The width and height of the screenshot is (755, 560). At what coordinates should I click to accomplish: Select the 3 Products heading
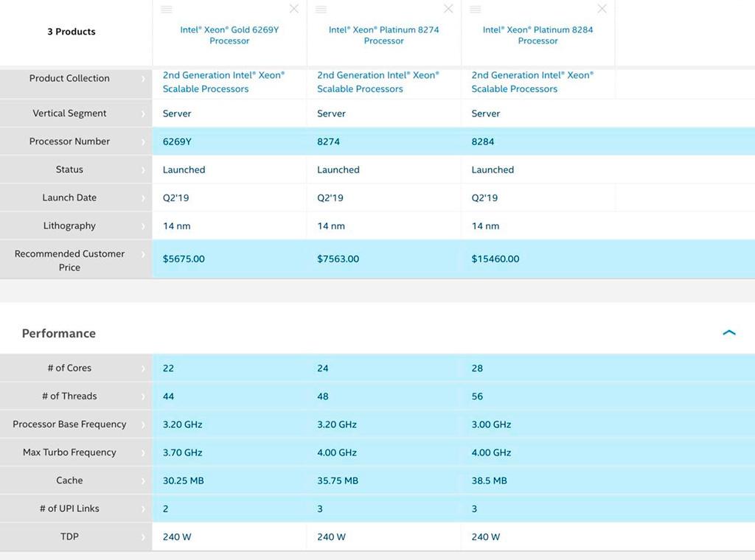coord(72,32)
